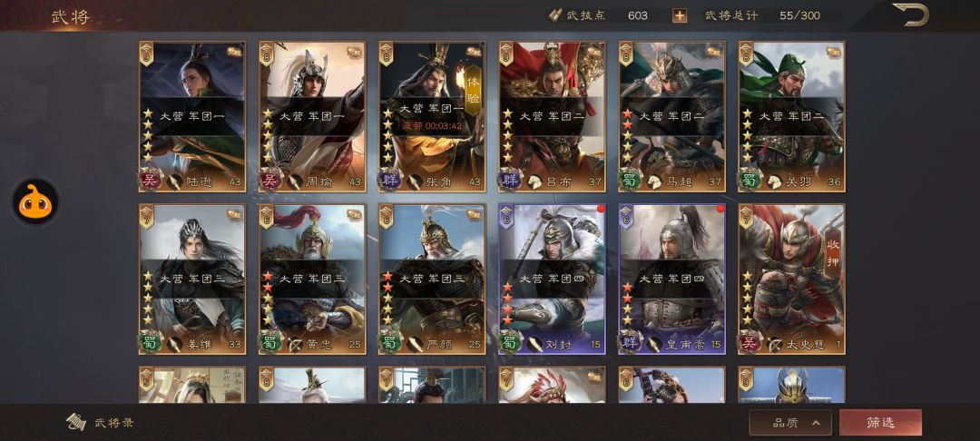980x441 pixels.
Task: Open the 武将录 link text
Action: pyautogui.click(x=114, y=423)
